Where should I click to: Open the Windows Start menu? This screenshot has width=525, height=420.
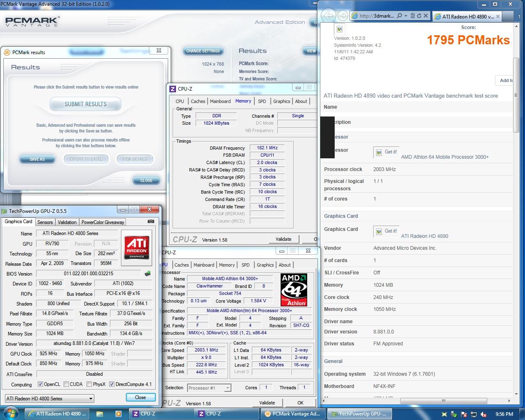[x=10, y=413]
